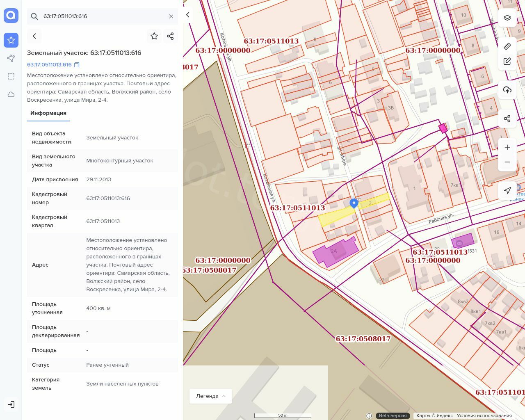Copy cadastral number to clipboard
This screenshot has height=420, width=525.
tap(77, 65)
